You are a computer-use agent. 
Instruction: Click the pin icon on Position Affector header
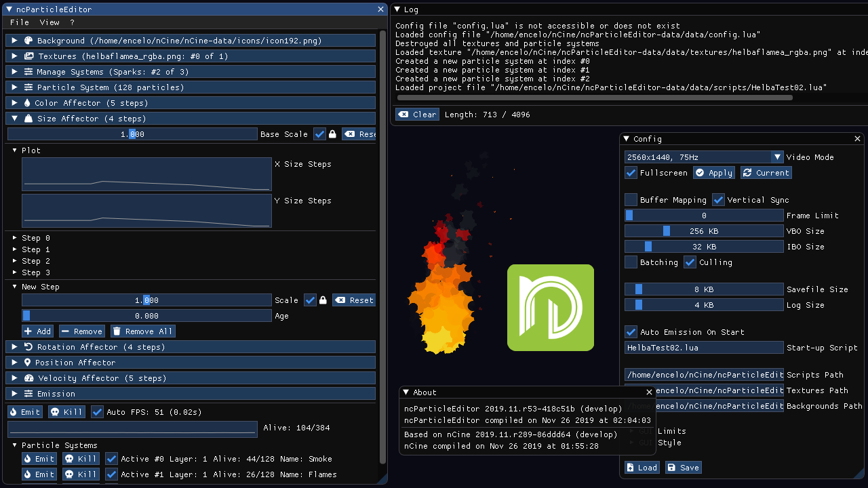26,363
